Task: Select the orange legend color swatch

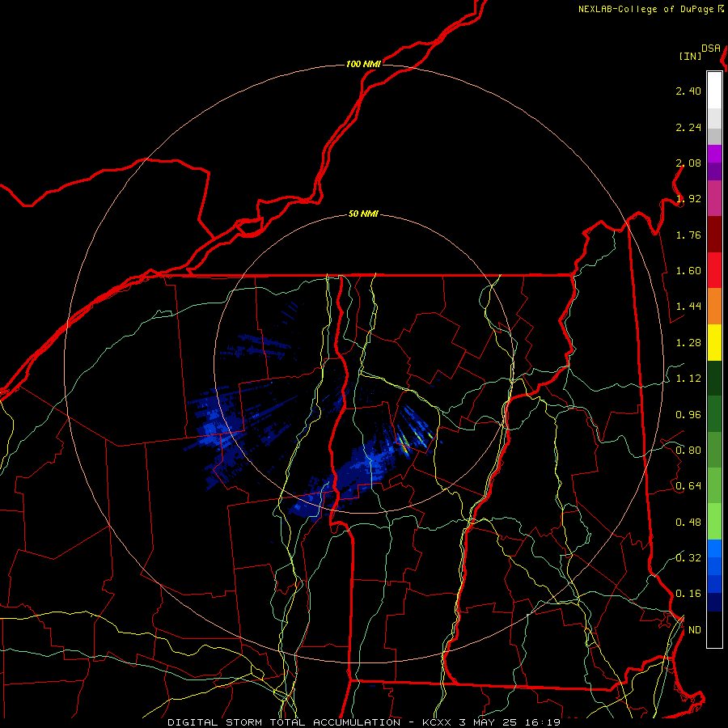Action: 714,307
